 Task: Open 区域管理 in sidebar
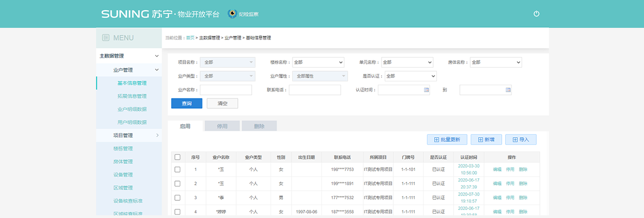point(123,188)
